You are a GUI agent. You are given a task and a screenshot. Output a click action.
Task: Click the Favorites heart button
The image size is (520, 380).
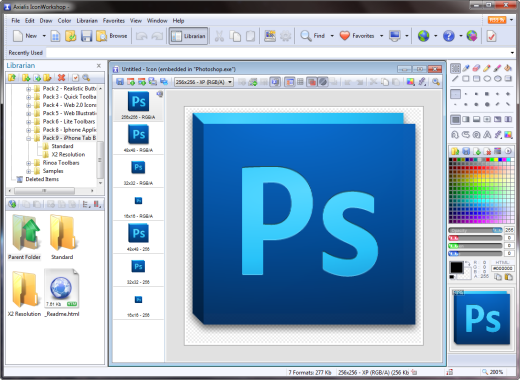pos(357,35)
